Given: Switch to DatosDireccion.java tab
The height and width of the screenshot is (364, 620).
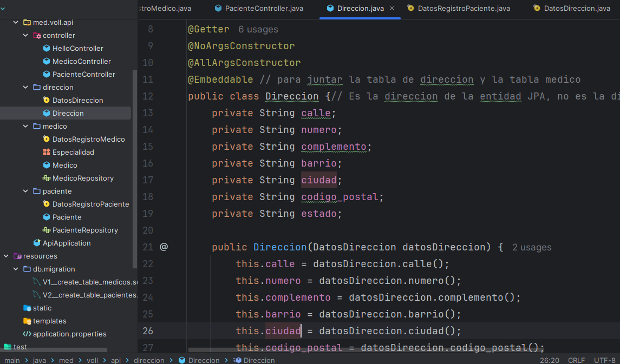Looking at the screenshot, I should 572,8.
